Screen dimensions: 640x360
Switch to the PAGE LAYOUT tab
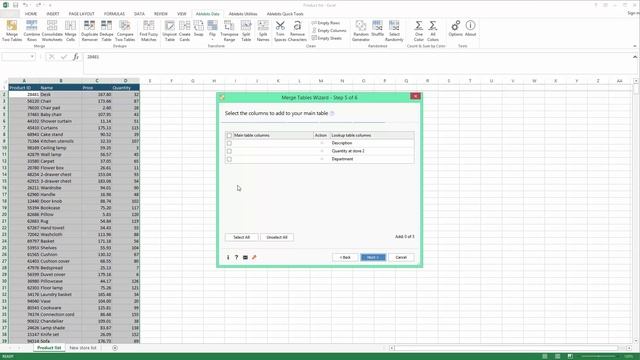[82, 14]
